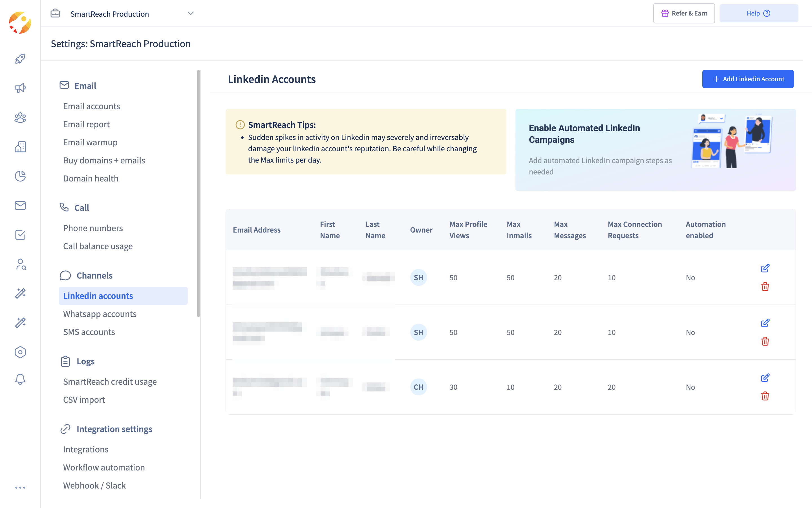Click the Max Connection Requests column header
The image size is (812, 508).
coord(634,230)
